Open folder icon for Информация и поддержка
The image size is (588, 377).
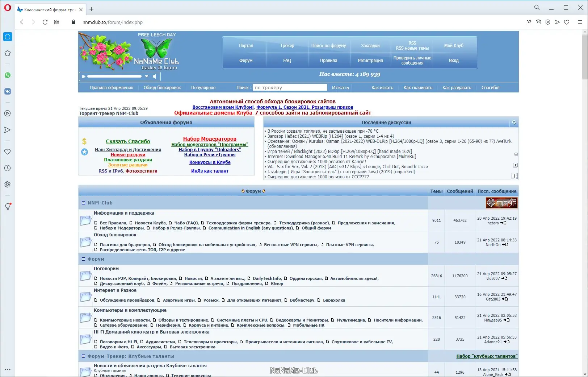click(85, 220)
